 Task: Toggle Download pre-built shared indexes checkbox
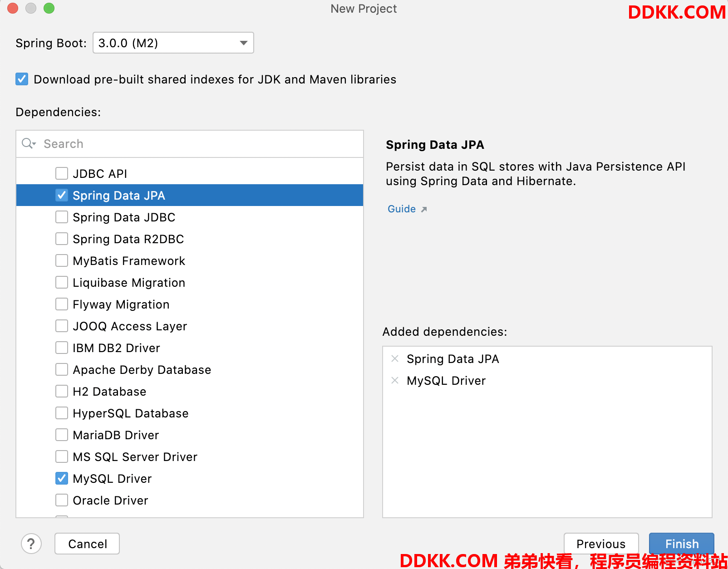[22, 79]
